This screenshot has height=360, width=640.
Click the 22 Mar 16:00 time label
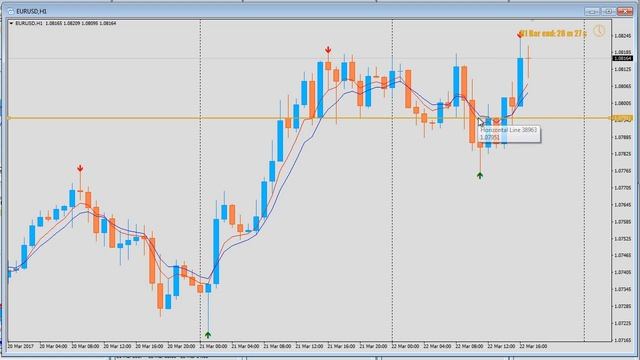(x=533, y=346)
